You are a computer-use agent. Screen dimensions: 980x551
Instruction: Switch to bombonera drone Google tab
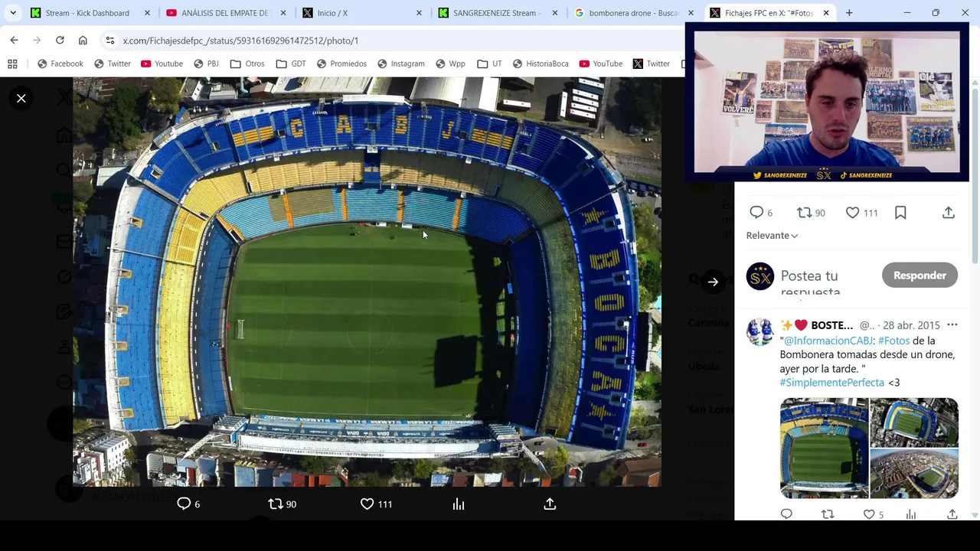(x=633, y=13)
